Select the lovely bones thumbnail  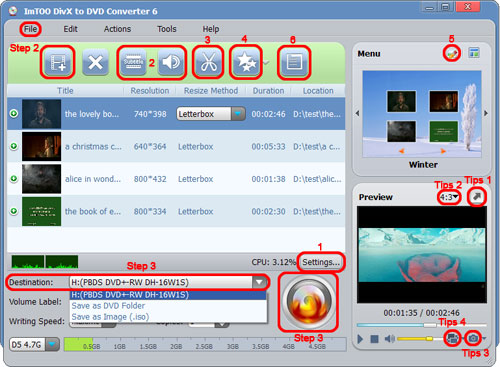point(41,114)
